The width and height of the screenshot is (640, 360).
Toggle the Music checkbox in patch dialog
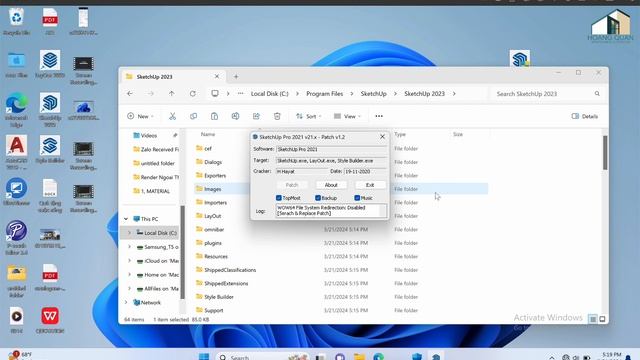pos(357,198)
